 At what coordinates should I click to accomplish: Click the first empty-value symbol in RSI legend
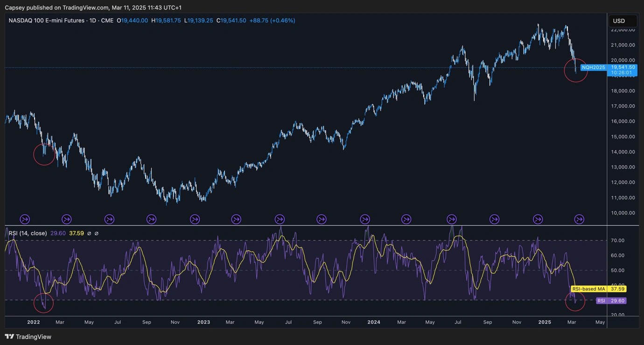[x=89, y=233]
